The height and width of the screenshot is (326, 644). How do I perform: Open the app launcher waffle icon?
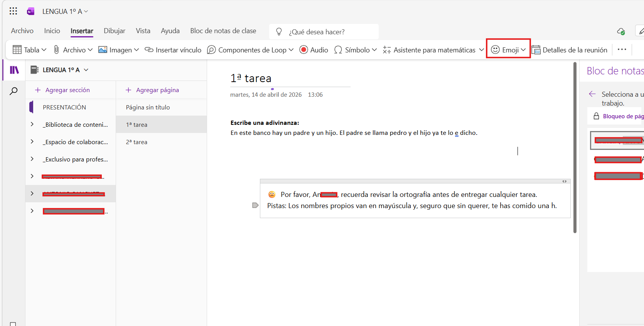point(13,11)
